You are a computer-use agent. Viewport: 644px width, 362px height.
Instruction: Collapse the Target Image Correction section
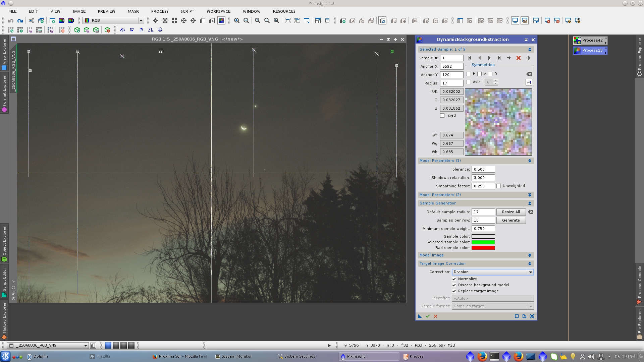(530, 264)
